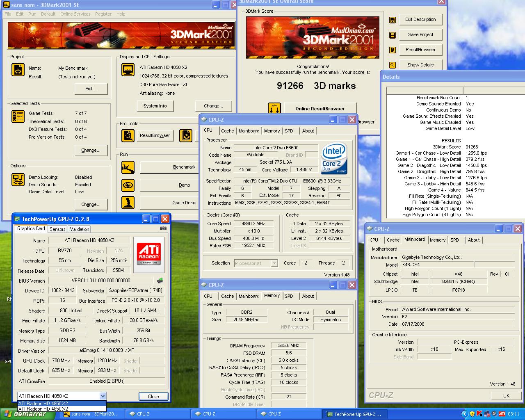Click the Online ResultBrowser icon in score window
525x420 pixels.
(x=274, y=108)
